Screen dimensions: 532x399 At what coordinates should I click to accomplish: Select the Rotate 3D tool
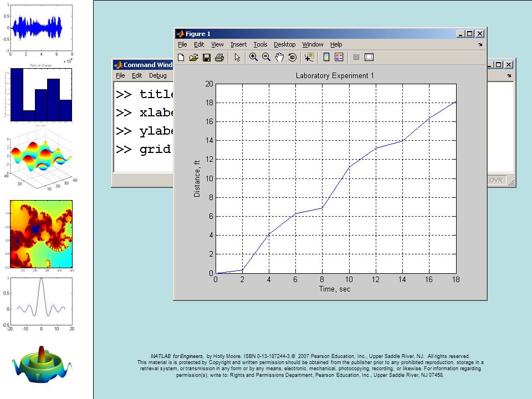point(292,57)
